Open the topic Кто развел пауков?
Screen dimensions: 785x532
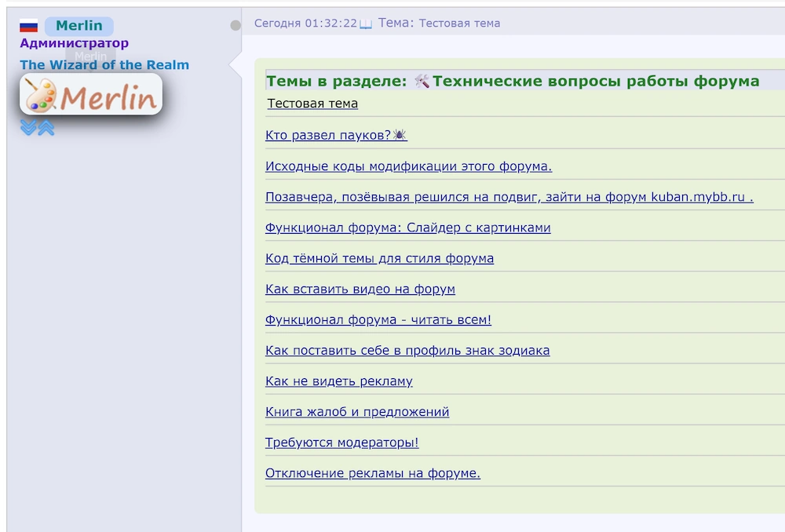pyautogui.click(x=328, y=134)
